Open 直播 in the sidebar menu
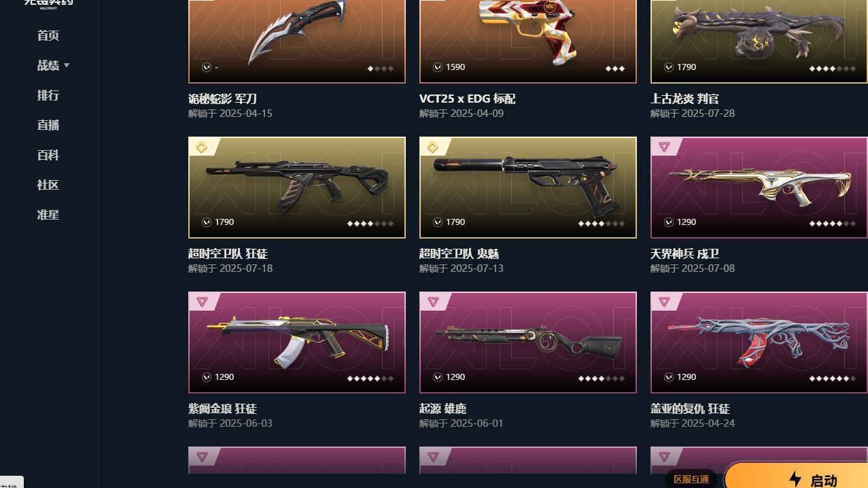Screen dimensions: 868x488 tap(48, 125)
